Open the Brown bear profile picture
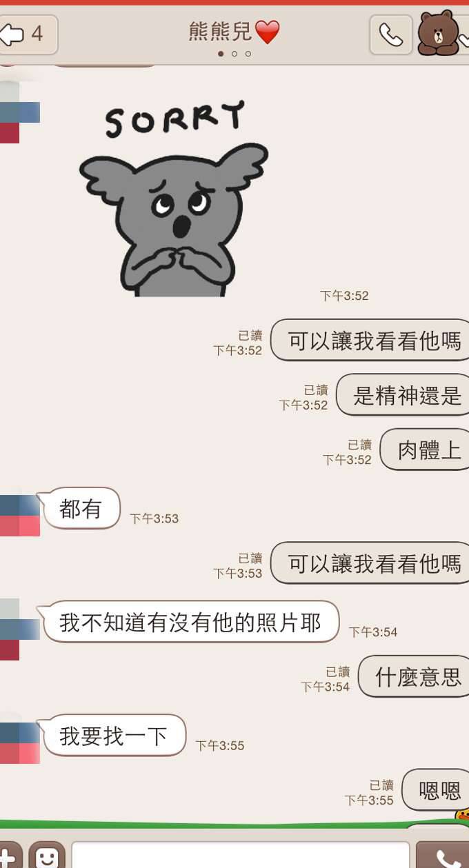 pos(437,33)
